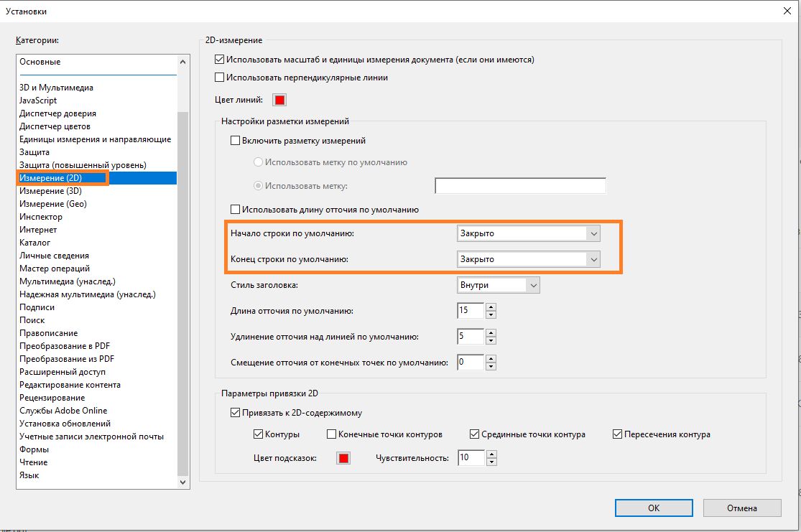This screenshot has width=801, height=532.
Task: Open "Диспетчер доверия" category
Action: click(57, 113)
